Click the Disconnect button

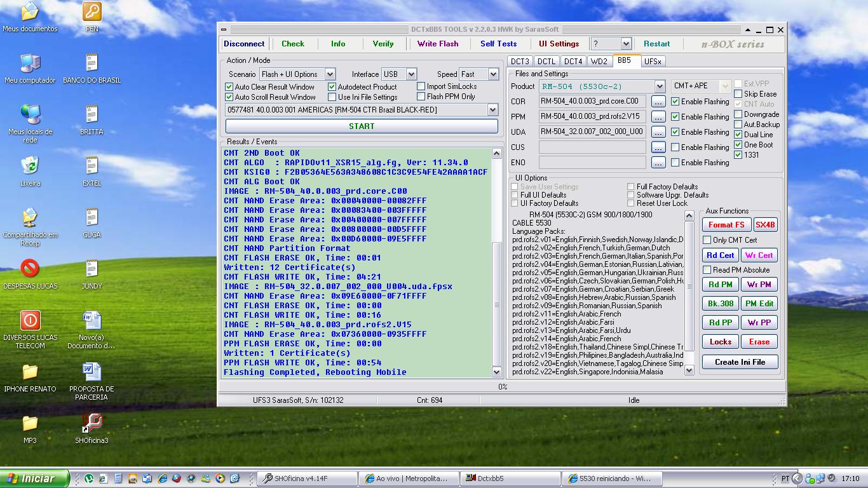244,44
